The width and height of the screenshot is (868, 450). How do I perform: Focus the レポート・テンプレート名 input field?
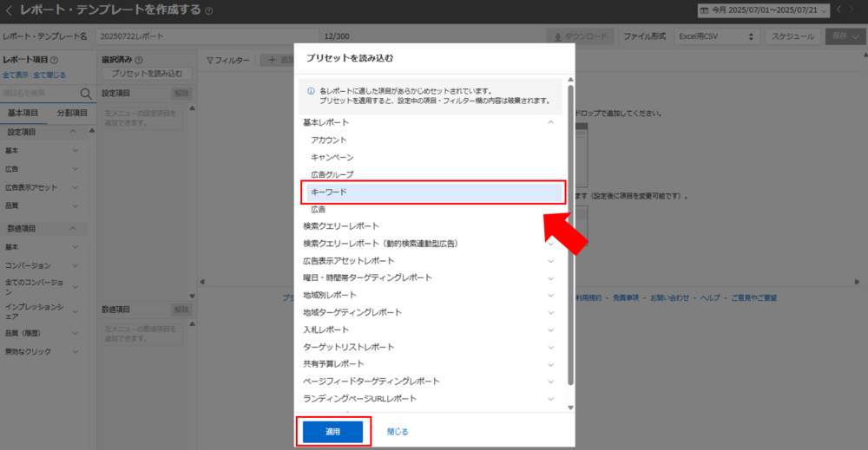[207, 36]
